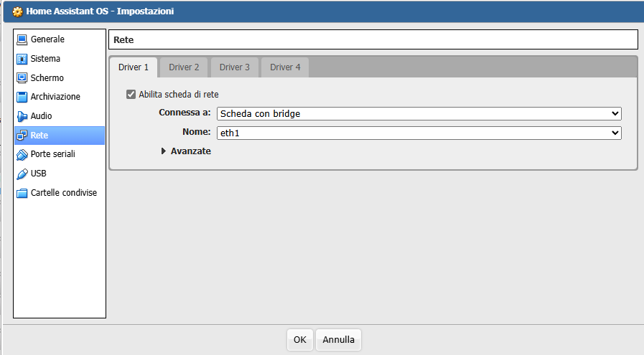This screenshot has width=644, height=355.
Task: Switch to the Driver 1 tab
Action: pyautogui.click(x=134, y=67)
